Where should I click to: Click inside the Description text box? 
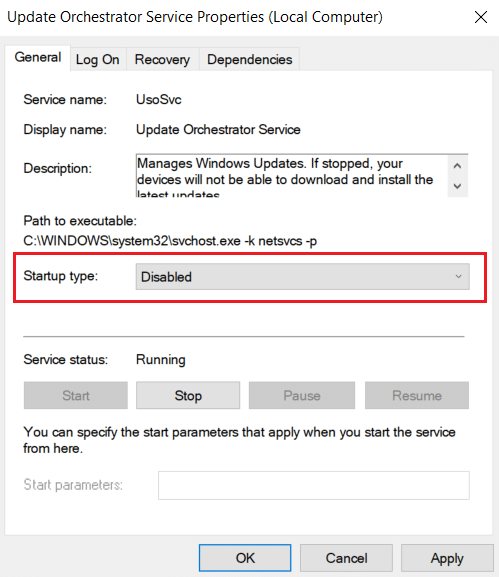[291, 176]
